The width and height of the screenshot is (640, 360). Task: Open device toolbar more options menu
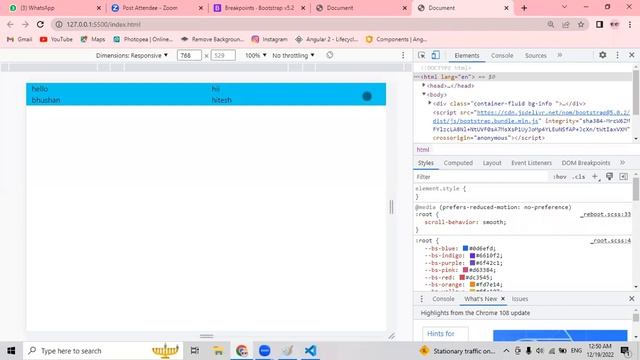pyautogui.click(x=403, y=55)
